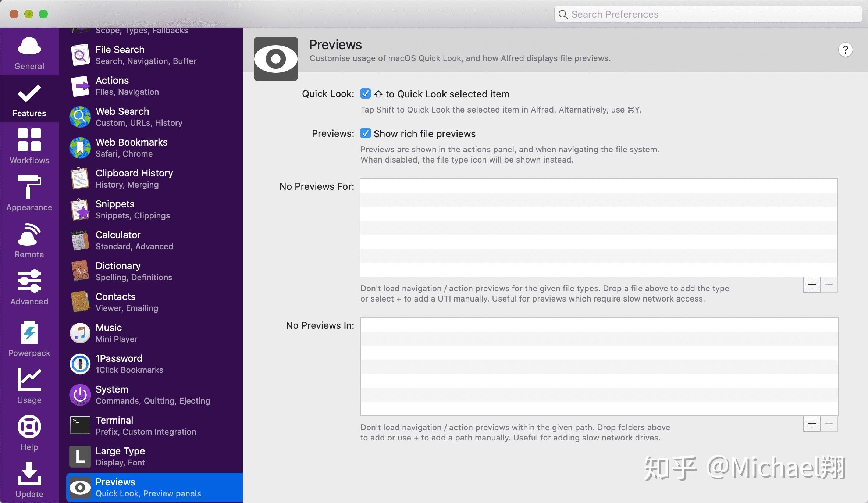This screenshot has width=868, height=503.
Task: Select the Workflows grid icon
Action: pyautogui.click(x=29, y=140)
